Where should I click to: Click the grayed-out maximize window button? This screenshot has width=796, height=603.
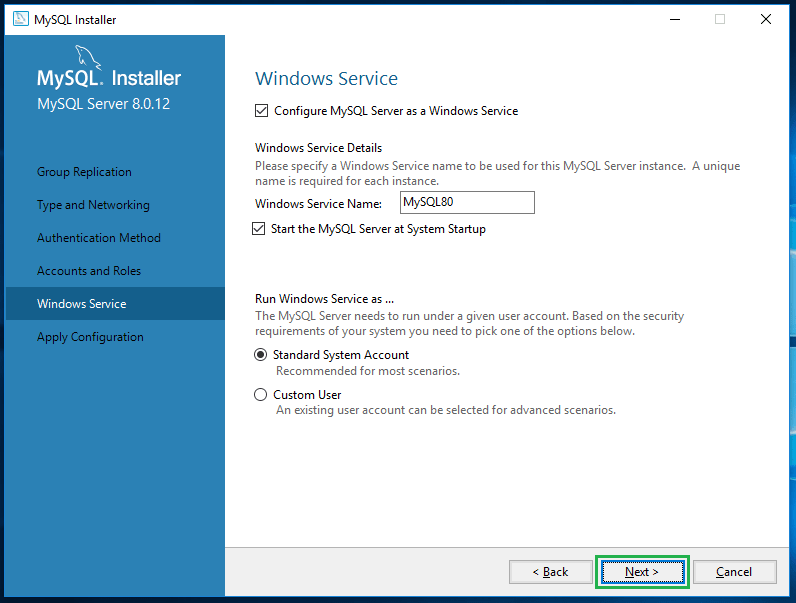click(x=720, y=19)
